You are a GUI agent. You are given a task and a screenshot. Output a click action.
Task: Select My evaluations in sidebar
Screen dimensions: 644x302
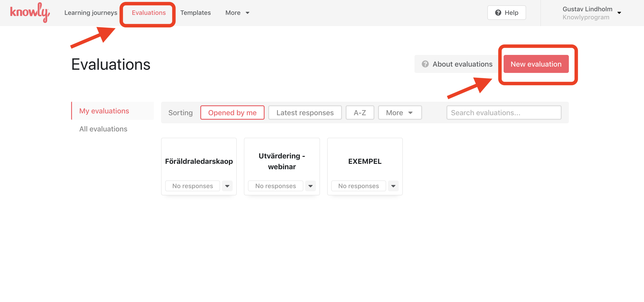pyautogui.click(x=104, y=111)
